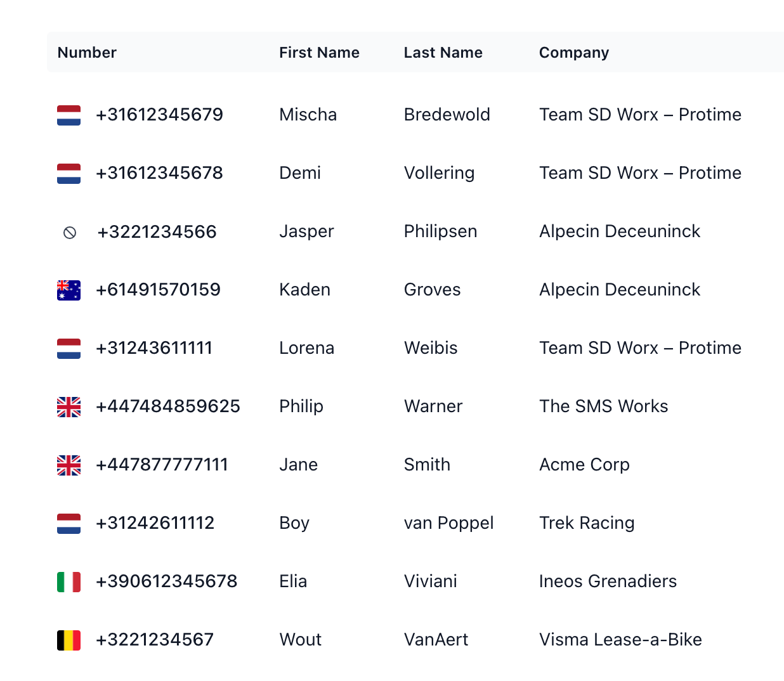Screen dimensions: 784x681
Task: Click the first name Jasper
Action: [x=306, y=232]
